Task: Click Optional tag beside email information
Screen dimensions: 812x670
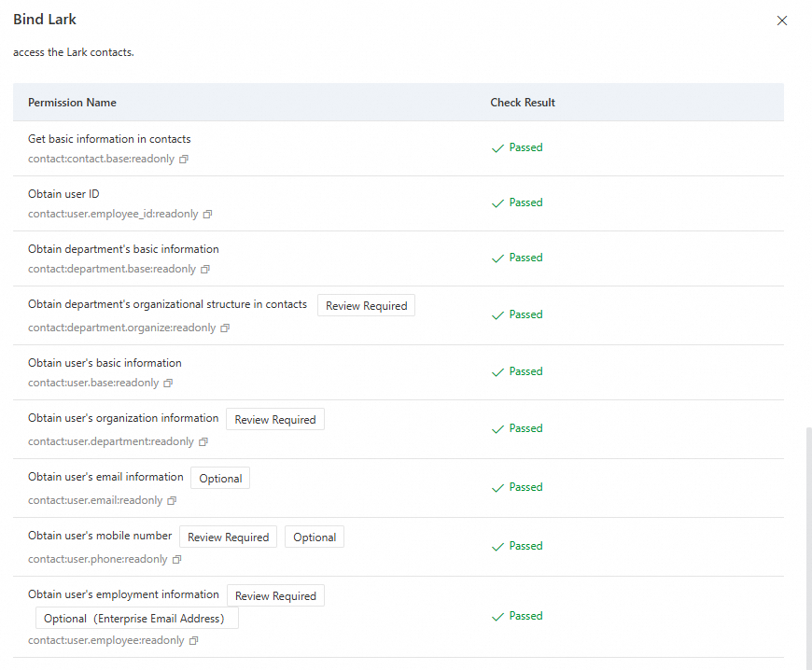Action: coord(220,479)
